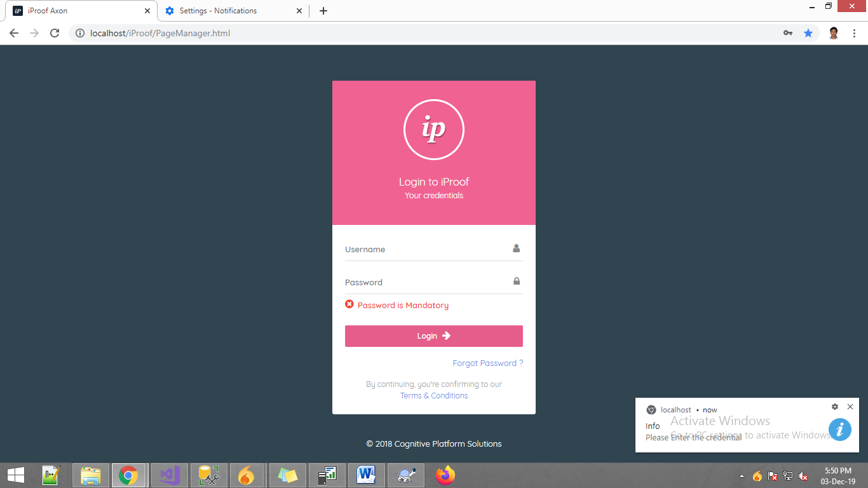Reload the page using the refresh icon
The height and width of the screenshot is (488, 868).
(x=54, y=32)
